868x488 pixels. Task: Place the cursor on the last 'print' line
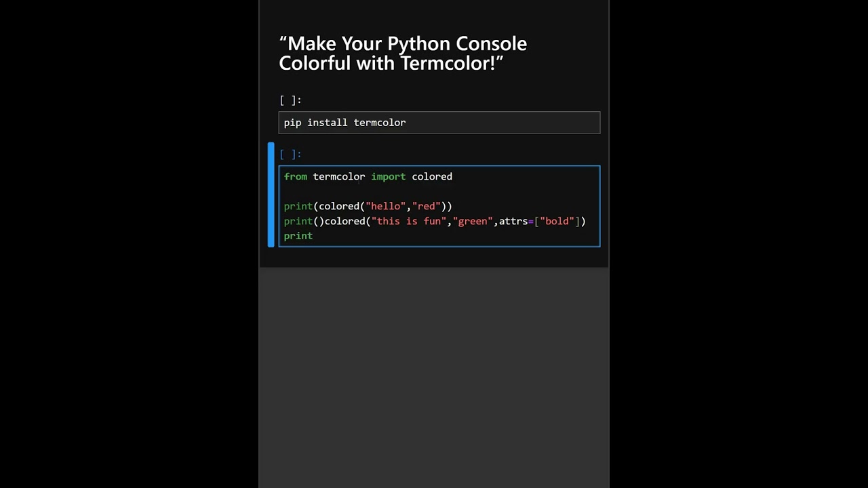(298, 236)
